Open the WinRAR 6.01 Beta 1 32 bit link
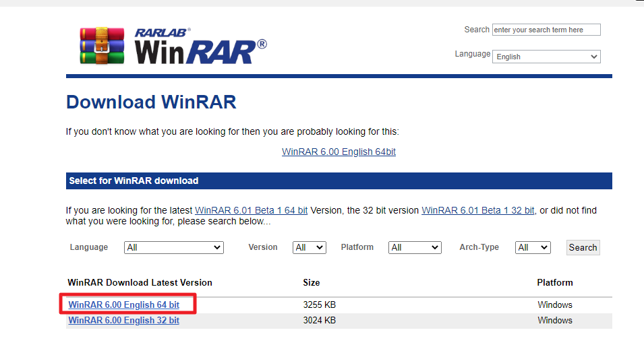This screenshot has width=644, height=351. (x=479, y=210)
